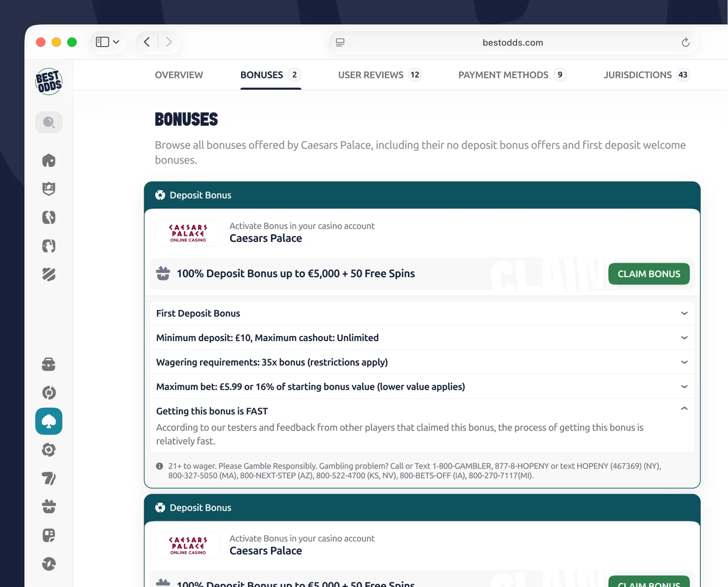Expand the Maximum bet £5.99 row
Screen dimensions: 728x587
(x=422, y=387)
